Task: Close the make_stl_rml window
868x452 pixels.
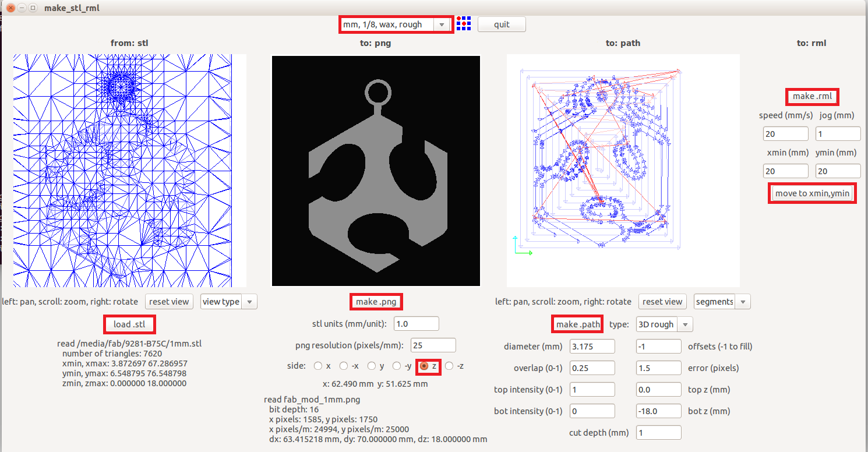Action: tap(10, 8)
